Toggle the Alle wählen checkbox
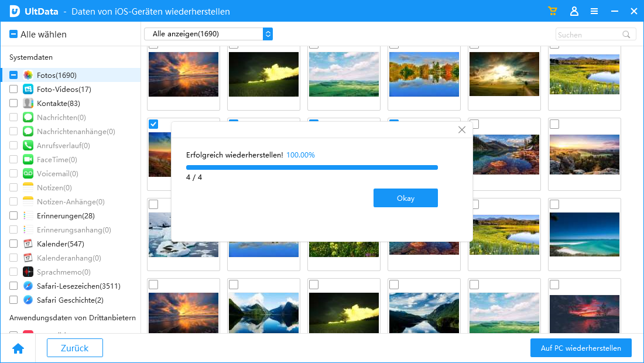The height and width of the screenshot is (363, 644). 13,35
